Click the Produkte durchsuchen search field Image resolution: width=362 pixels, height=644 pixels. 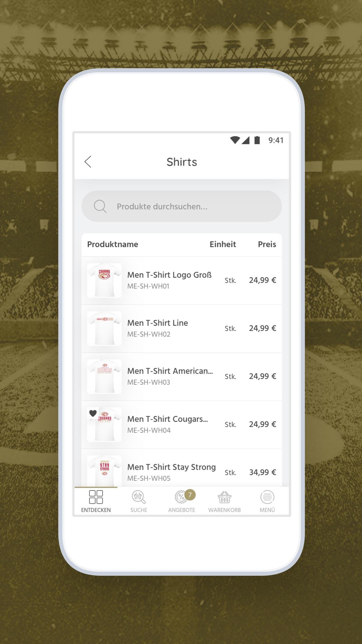click(182, 206)
